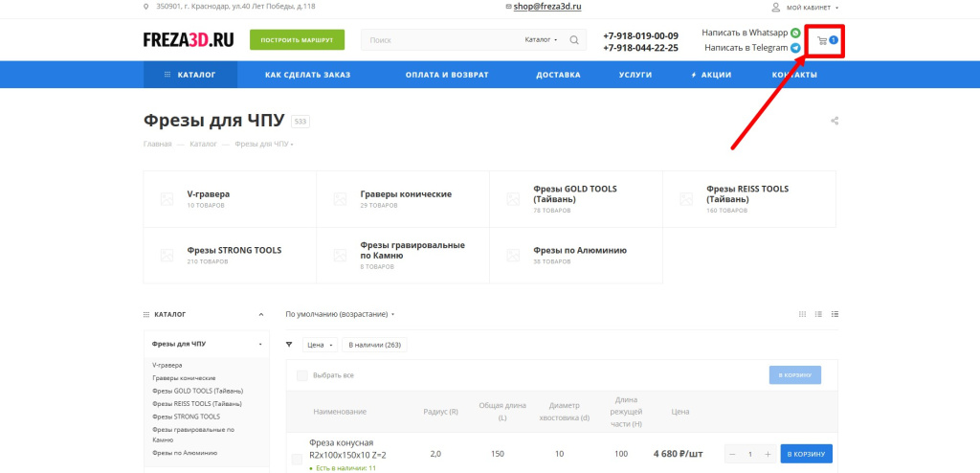This screenshot has width=980, height=473.
Task: Click the account user icon
Action: [x=775, y=8]
